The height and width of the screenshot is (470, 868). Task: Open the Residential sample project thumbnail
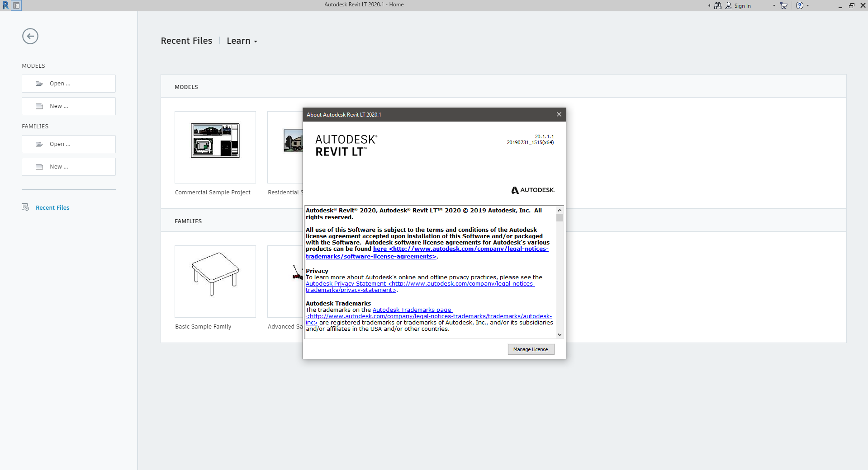click(285, 147)
